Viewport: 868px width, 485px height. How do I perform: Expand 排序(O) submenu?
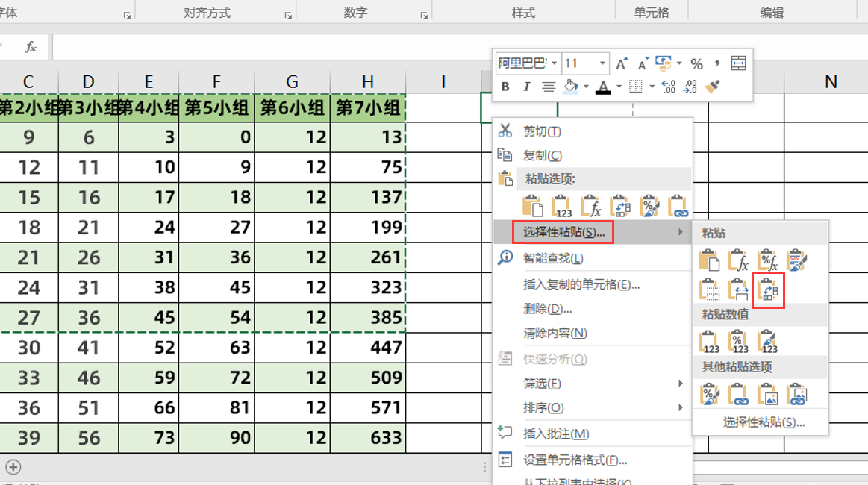click(681, 407)
